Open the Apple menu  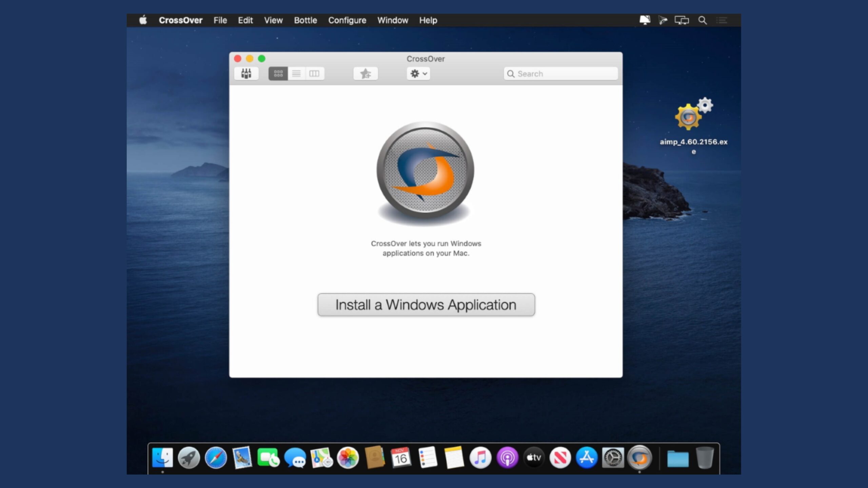point(143,20)
